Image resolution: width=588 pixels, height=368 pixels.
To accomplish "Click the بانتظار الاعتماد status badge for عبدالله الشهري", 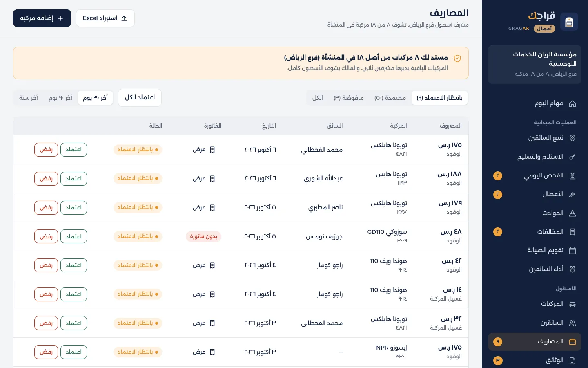I will tap(138, 179).
